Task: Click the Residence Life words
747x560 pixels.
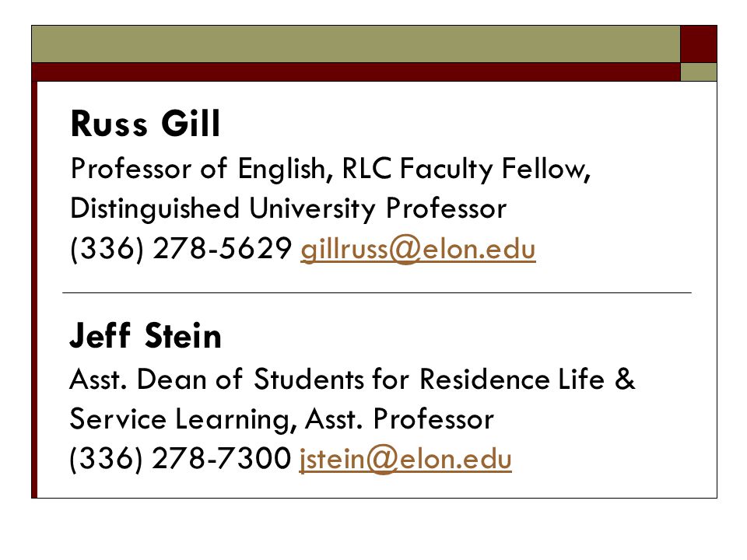Action: pos(512,380)
